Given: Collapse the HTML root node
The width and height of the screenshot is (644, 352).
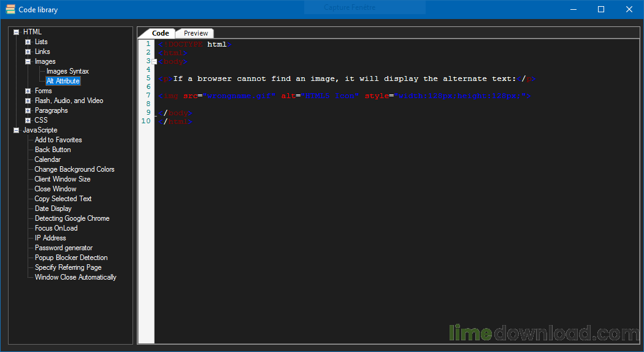Looking at the screenshot, I should tap(17, 32).
